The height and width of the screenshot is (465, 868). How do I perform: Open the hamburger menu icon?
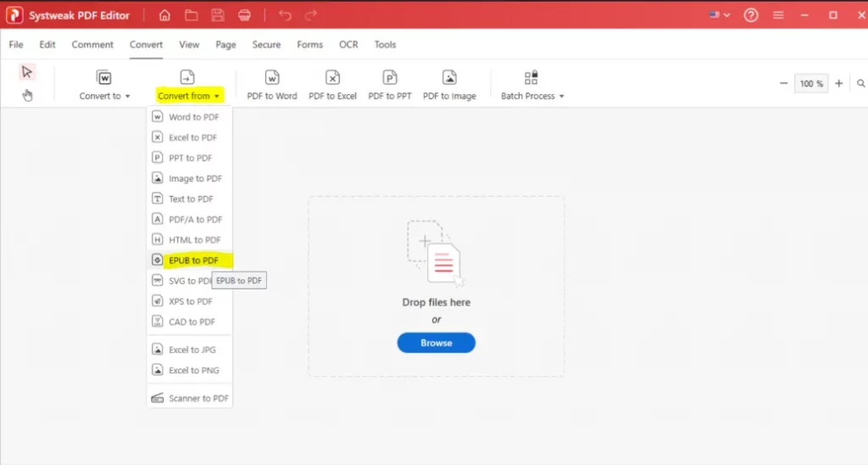coord(778,15)
